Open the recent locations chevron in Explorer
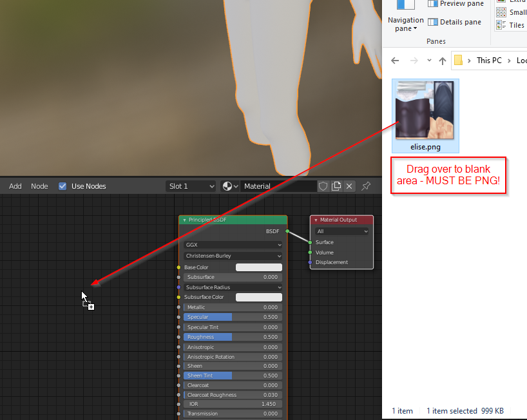 [429, 61]
